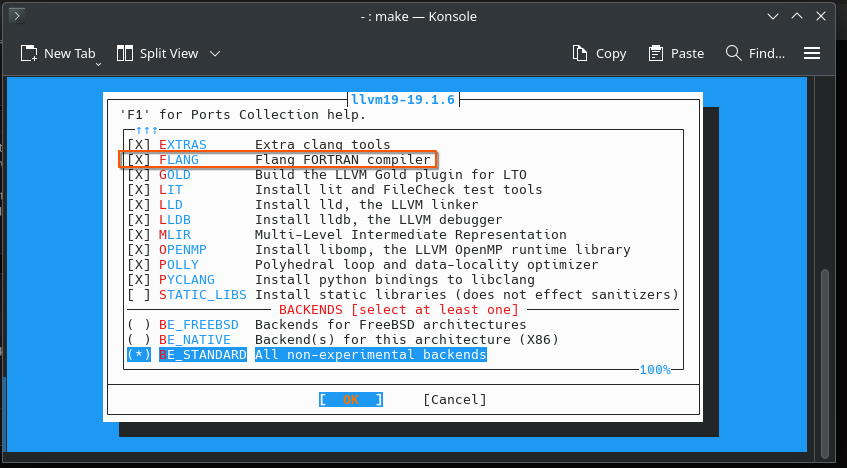Click the Cancel button
Image resolution: width=847 pixels, height=468 pixels.
(454, 400)
